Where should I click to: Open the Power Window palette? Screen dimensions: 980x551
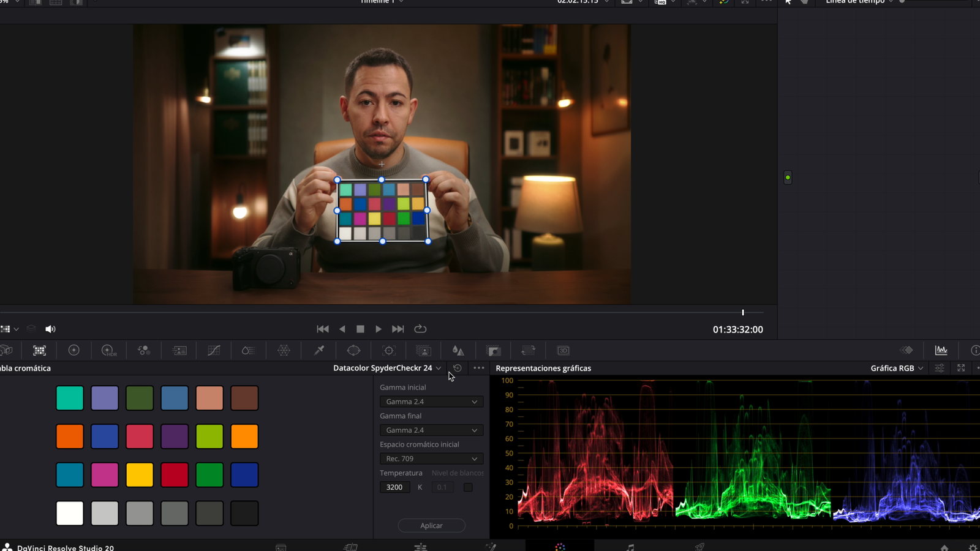pyautogui.click(x=353, y=350)
